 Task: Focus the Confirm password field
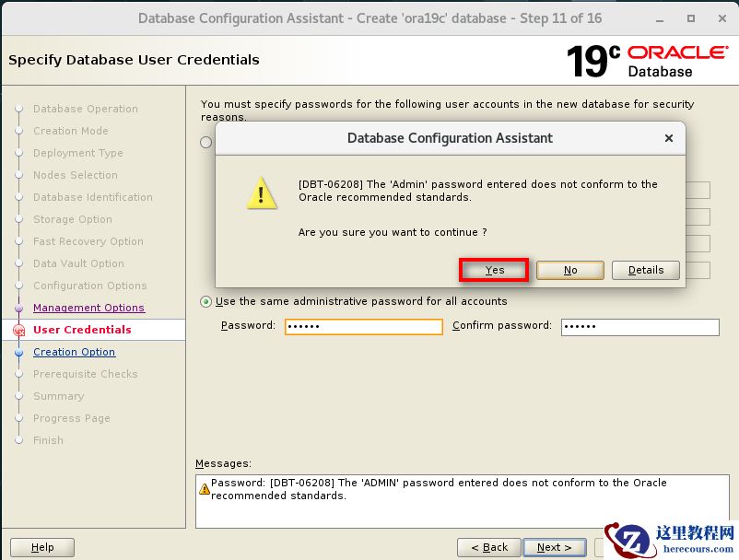(640, 327)
